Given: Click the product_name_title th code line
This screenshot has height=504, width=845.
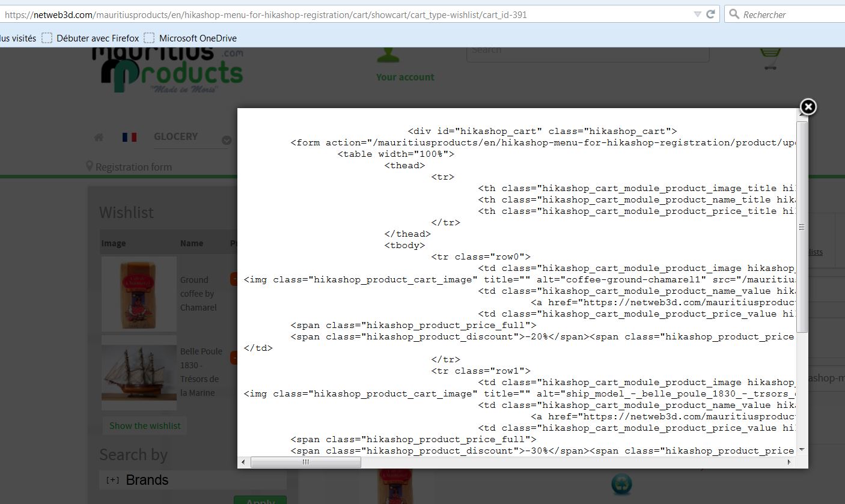Looking at the screenshot, I should (637, 199).
